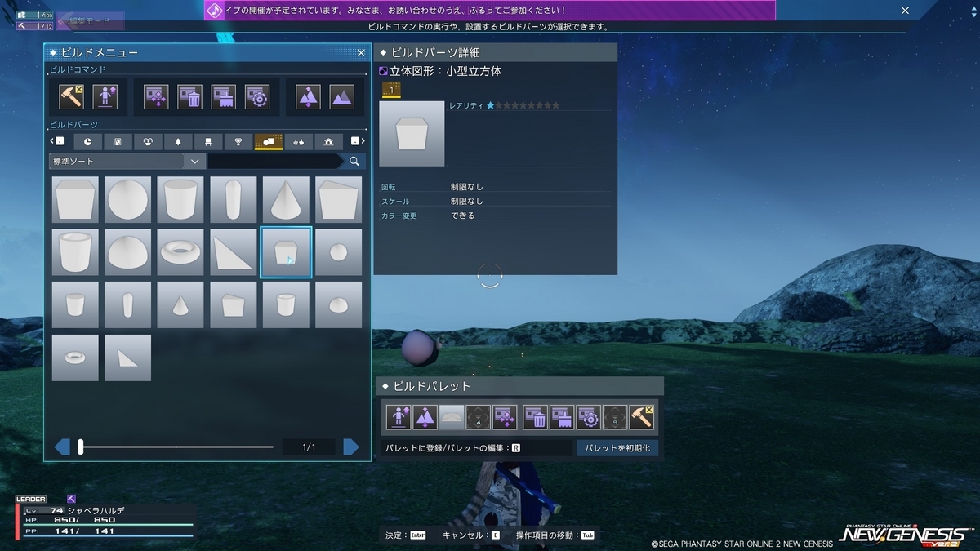
Task: Click the character-lift command in Build Menu
Action: coord(105,96)
